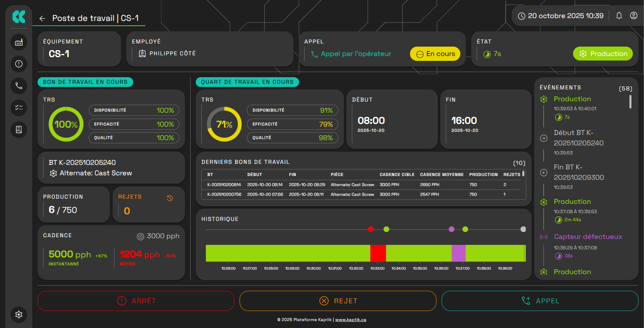Go back using the arrow icon
The image size is (644, 328).
[x=42, y=18]
